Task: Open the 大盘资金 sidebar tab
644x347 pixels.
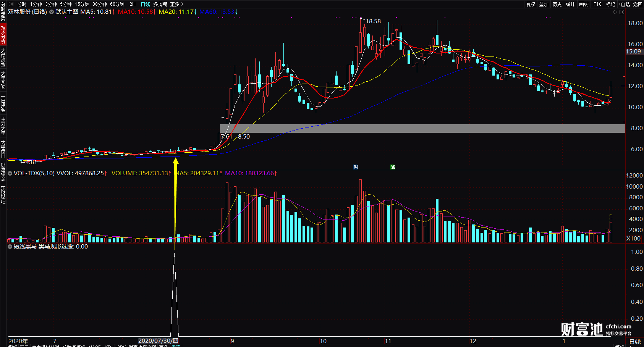Action: point(3,57)
